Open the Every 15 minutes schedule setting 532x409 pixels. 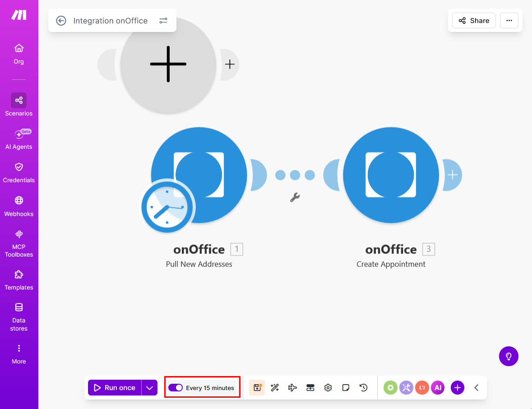210,388
